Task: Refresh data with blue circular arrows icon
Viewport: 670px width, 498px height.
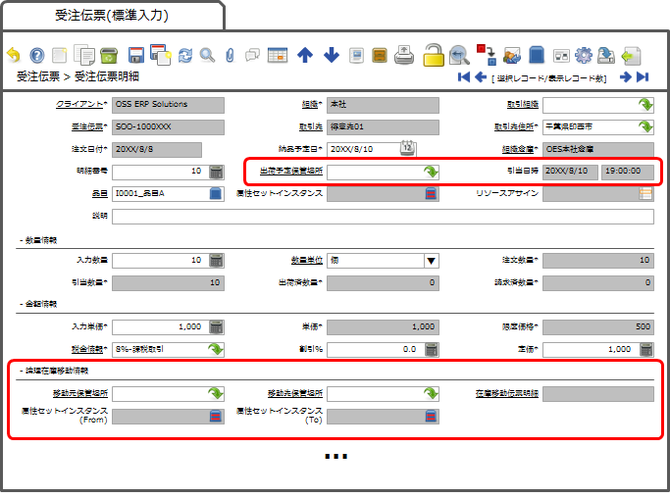Action: pyautogui.click(x=185, y=56)
